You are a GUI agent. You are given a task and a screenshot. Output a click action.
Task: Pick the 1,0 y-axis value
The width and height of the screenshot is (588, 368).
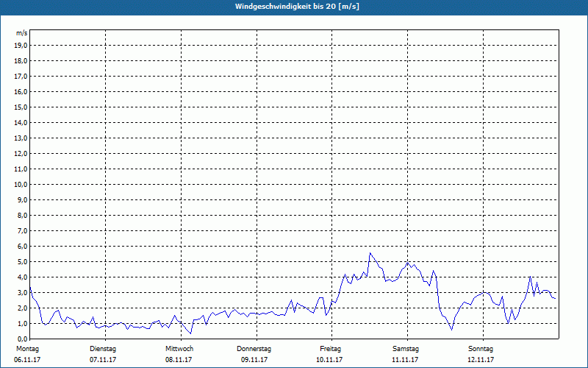(x=23, y=324)
